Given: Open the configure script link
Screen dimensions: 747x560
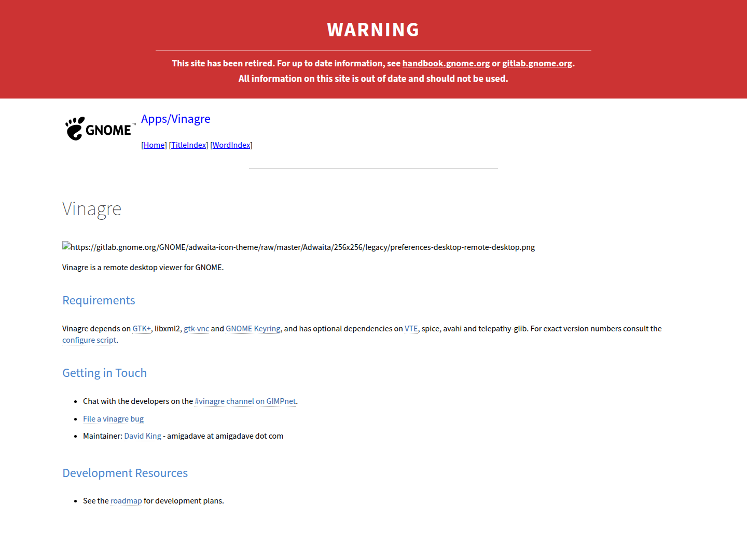Looking at the screenshot, I should [x=89, y=340].
